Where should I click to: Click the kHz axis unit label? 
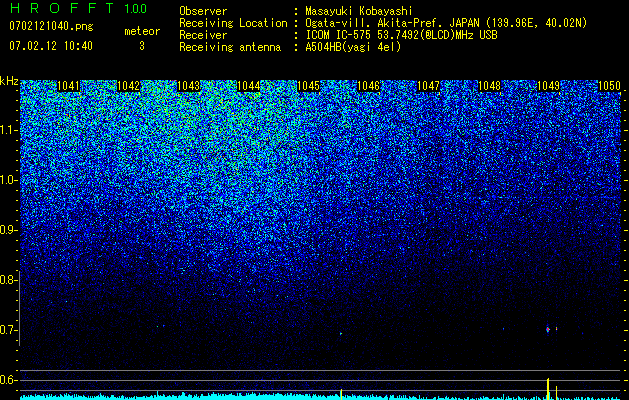point(9,81)
